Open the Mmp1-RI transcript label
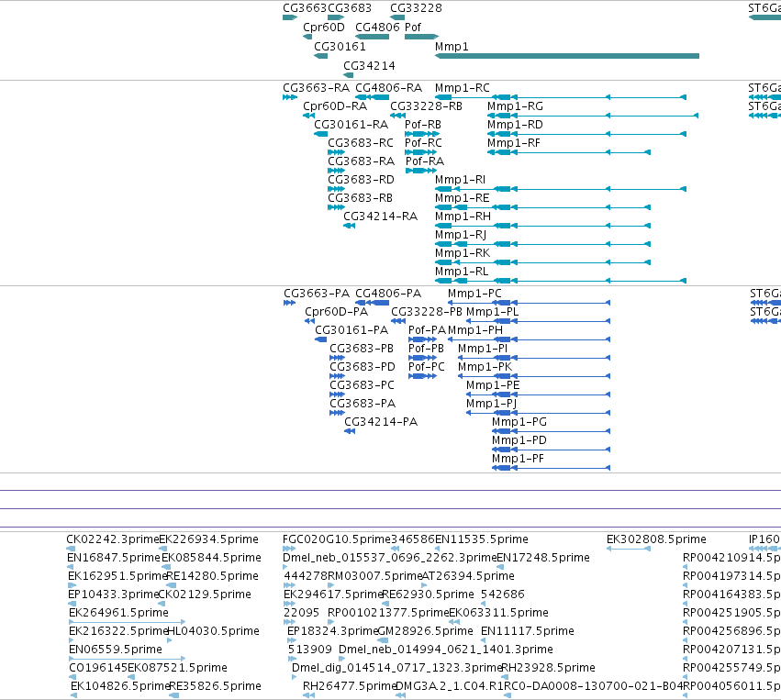 click(x=460, y=180)
